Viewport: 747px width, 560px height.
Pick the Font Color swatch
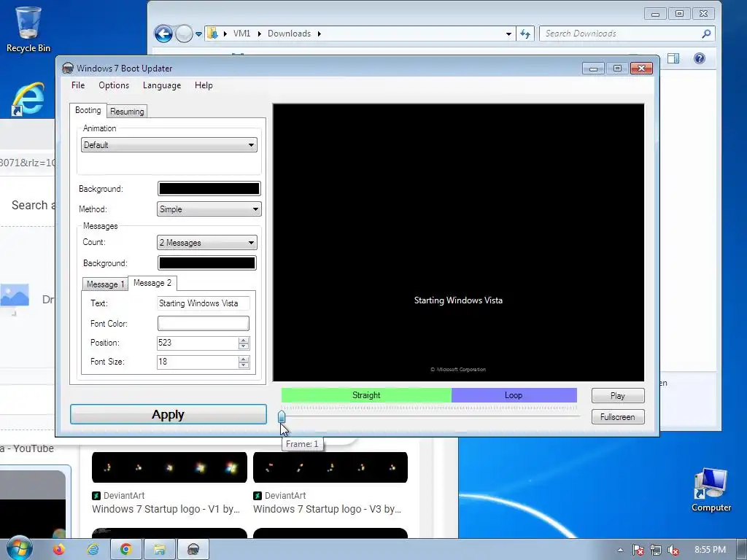[x=204, y=323]
